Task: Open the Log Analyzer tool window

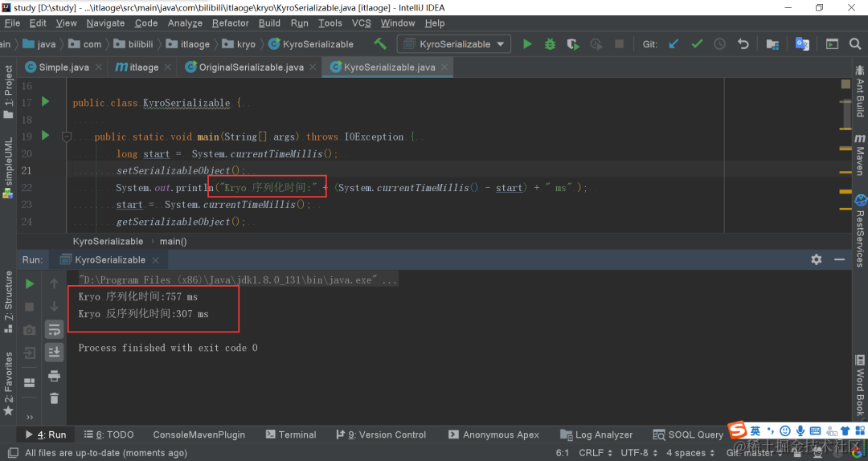Action: (596, 435)
